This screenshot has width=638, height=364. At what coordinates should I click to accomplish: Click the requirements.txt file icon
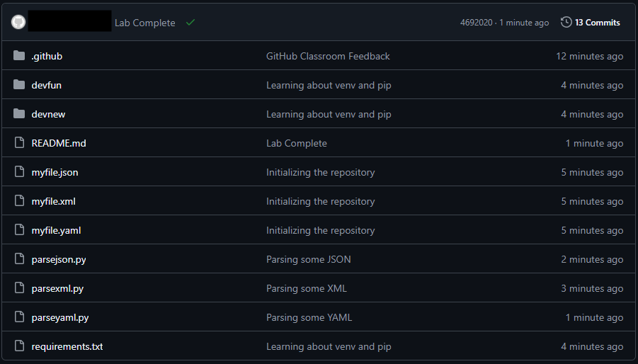[19, 346]
